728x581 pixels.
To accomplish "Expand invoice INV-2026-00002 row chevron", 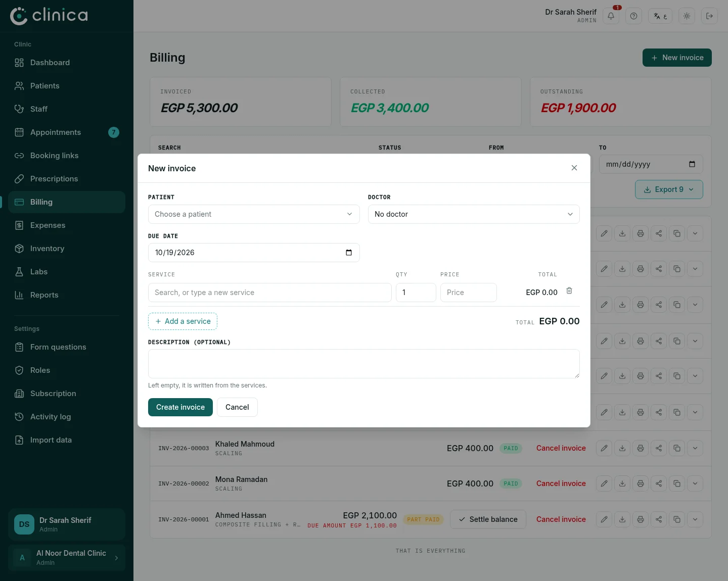I will pyautogui.click(x=695, y=483).
